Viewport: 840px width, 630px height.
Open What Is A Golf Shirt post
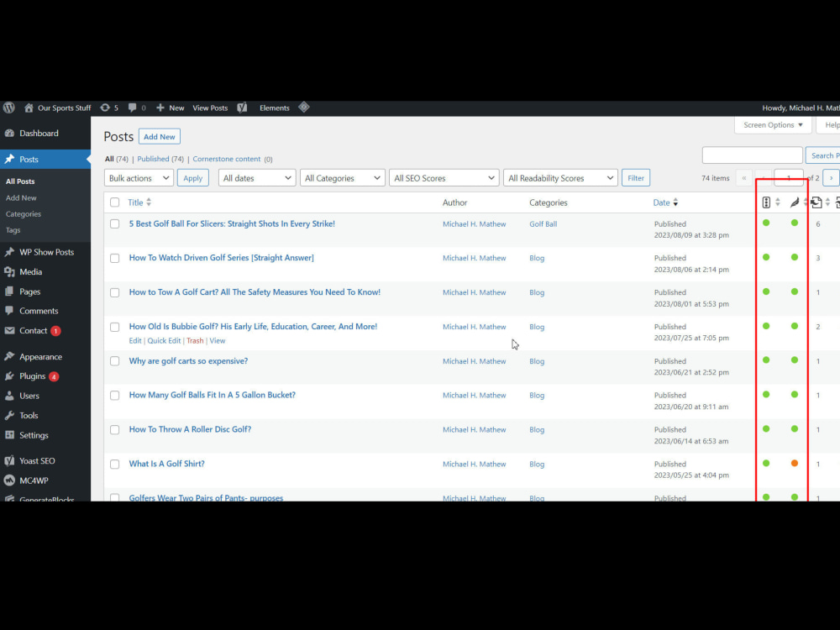coord(166,464)
